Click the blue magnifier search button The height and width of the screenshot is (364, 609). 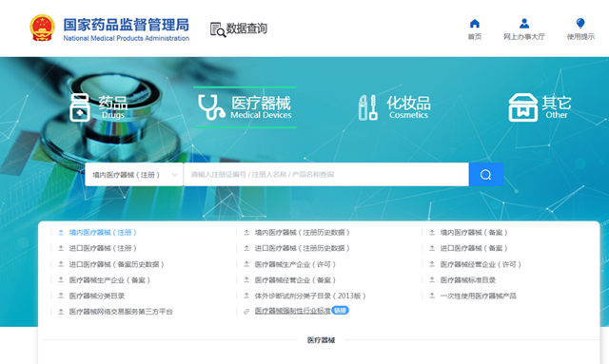tap(486, 175)
